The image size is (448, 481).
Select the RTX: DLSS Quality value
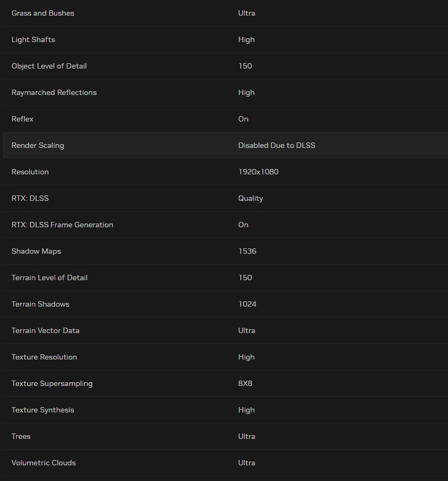[x=250, y=199]
